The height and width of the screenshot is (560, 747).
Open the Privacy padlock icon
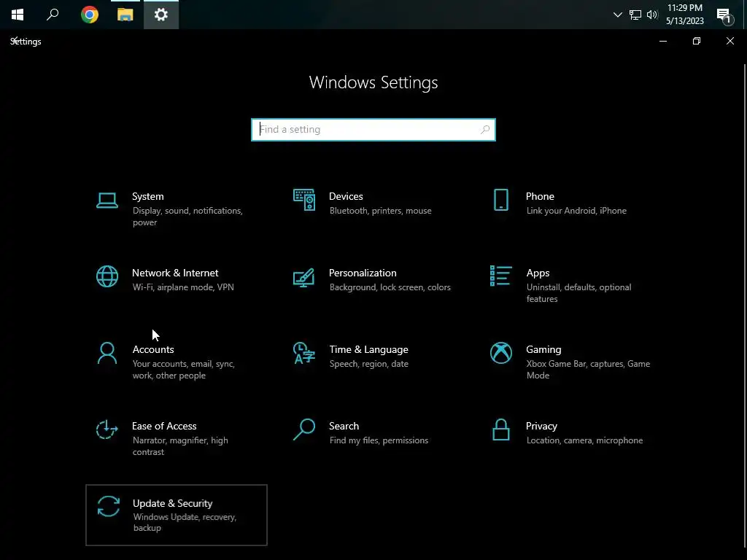[x=500, y=429]
